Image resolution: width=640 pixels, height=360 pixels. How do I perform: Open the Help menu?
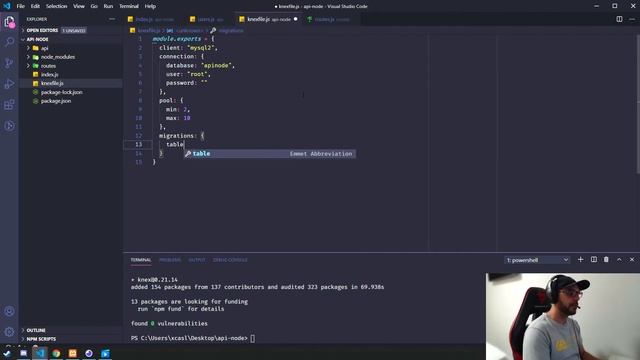click(150, 6)
